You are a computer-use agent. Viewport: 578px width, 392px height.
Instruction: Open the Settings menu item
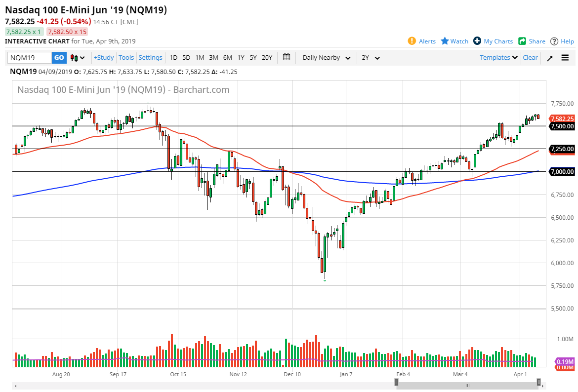150,58
